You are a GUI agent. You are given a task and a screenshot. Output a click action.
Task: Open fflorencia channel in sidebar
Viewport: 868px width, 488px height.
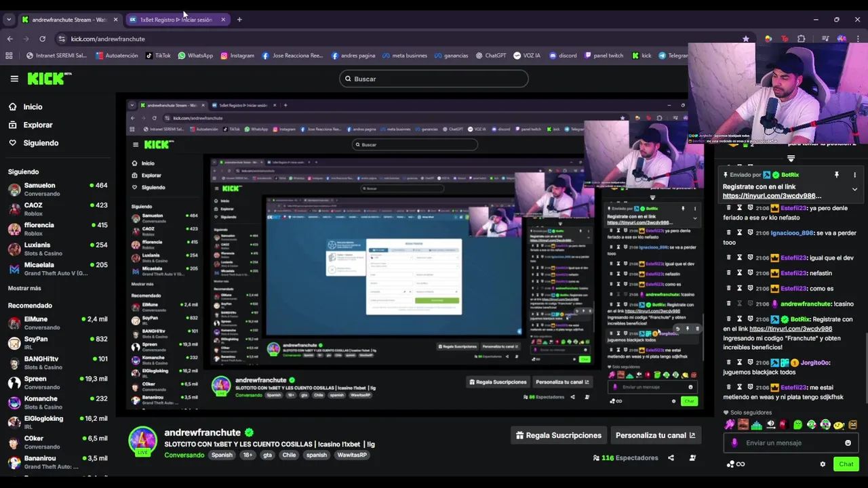pos(58,229)
